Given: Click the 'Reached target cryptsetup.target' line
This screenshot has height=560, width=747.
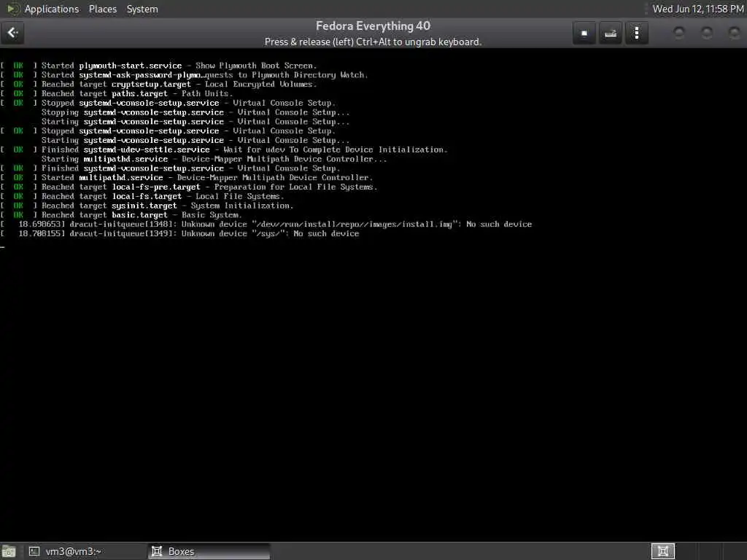Looking at the screenshot, I should tap(158, 85).
